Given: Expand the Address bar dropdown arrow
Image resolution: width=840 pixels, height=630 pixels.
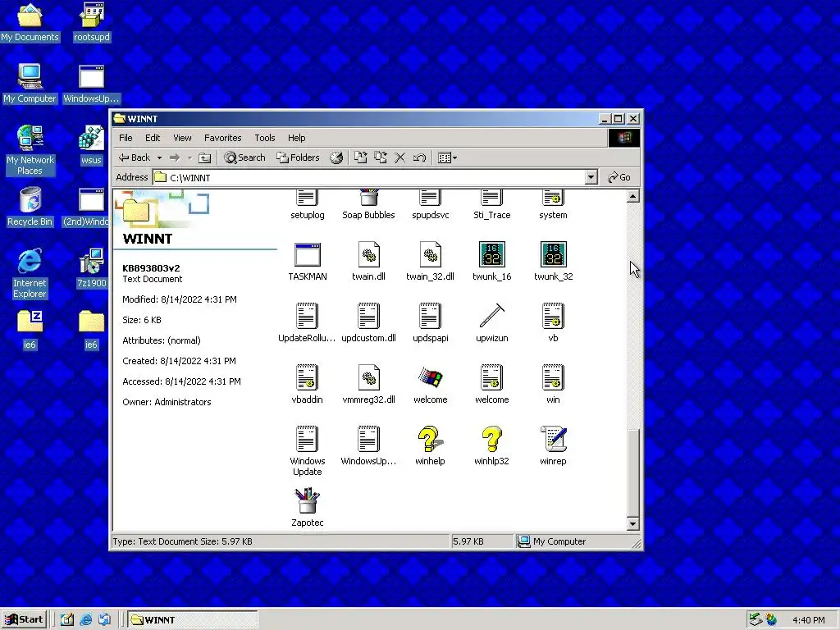Looking at the screenshot, I should click(x=591, y=177).
